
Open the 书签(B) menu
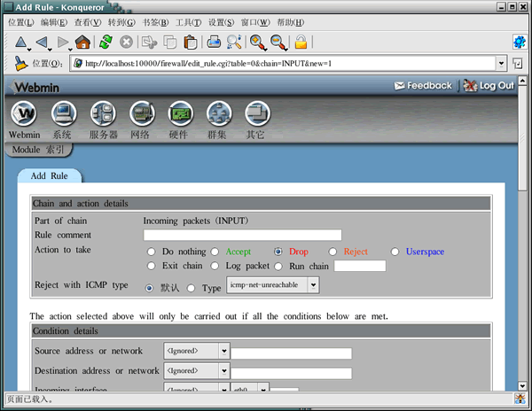coord(155,22)
